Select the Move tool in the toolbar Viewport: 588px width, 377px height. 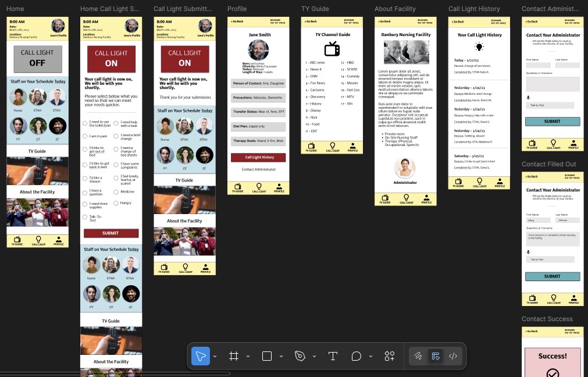tap(201, 356)
